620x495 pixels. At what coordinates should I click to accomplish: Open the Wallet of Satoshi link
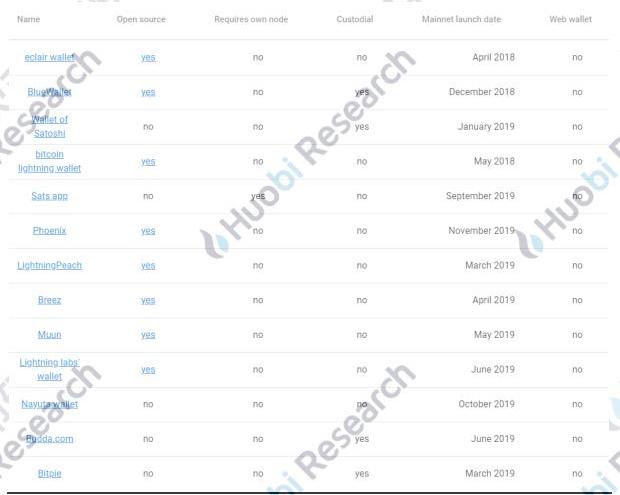tap(49, 127)
